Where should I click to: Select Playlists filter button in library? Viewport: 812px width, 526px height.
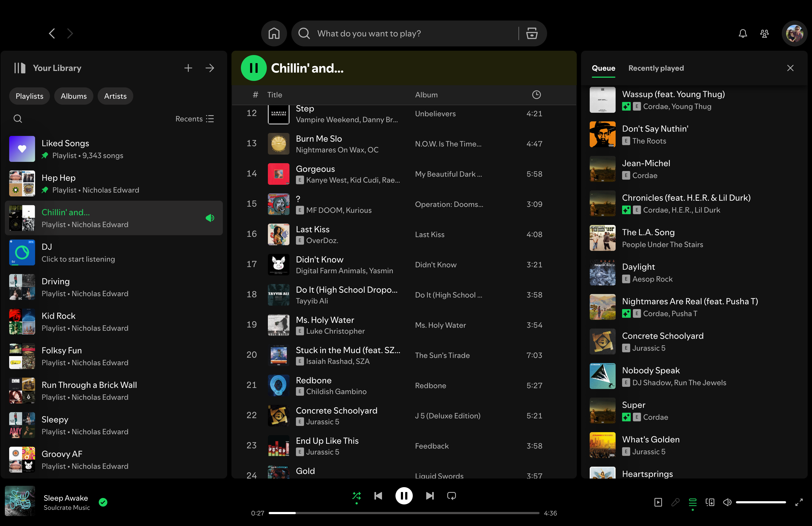click(x=30, y=96)
